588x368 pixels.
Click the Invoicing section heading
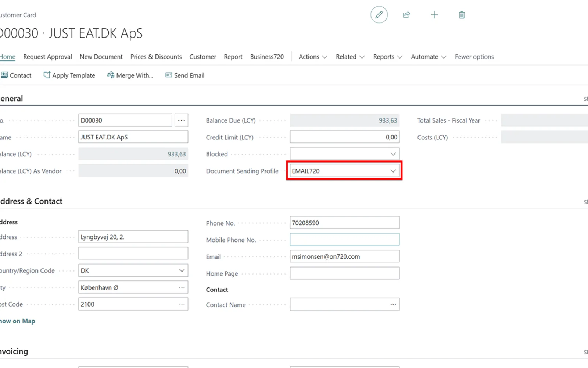point(14,351)
